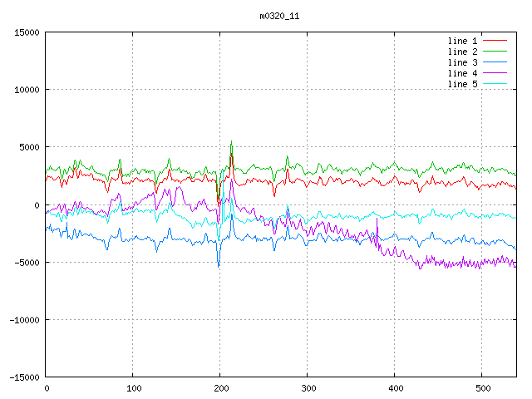Screen dimensions: 532x399
Task: Click the 400 x-axis tick label
Action: coord(394,388)
